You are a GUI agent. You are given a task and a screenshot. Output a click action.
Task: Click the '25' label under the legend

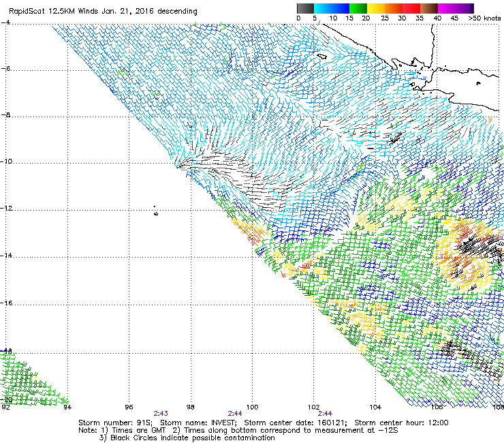(385, 18)
